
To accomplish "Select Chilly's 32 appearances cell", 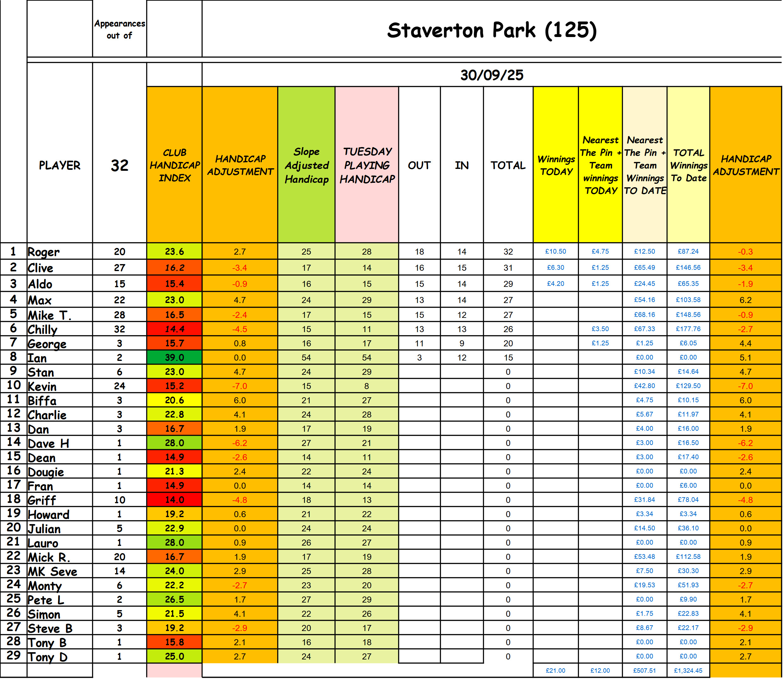I will pyautogui.click(x=119, y=329).
